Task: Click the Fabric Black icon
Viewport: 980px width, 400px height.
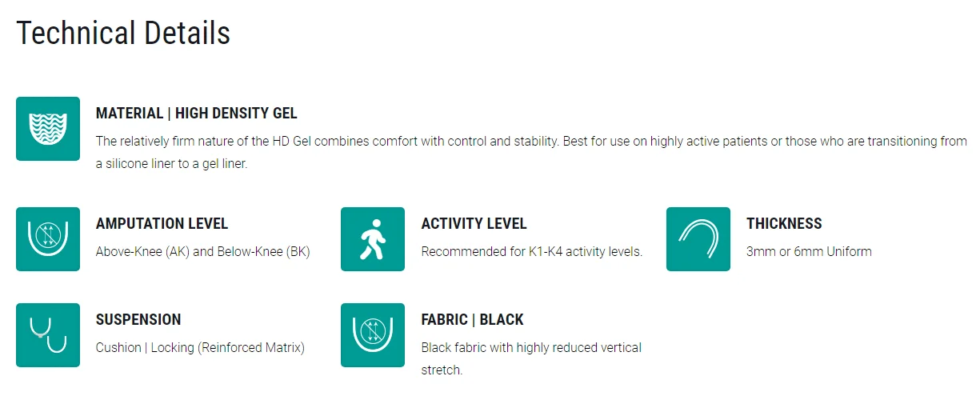Action: (x=373, y=335)
